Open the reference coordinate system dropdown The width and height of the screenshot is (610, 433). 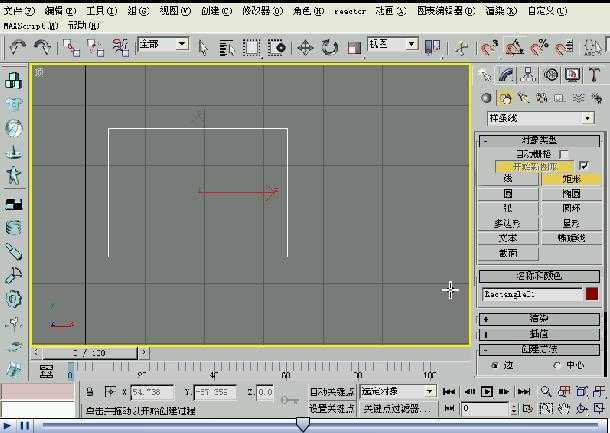[x=393, y=44]
